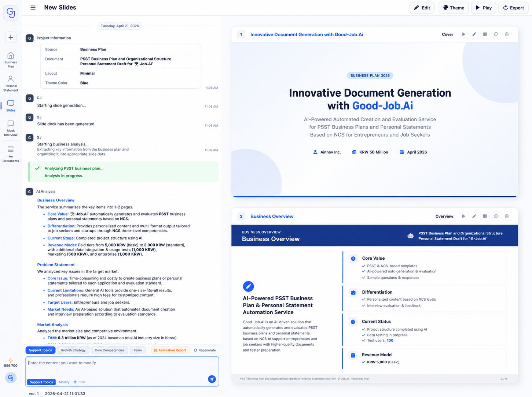532x397 pixels.
Task: Play slide 1 cover with play icon
Action: pos(463,34)
